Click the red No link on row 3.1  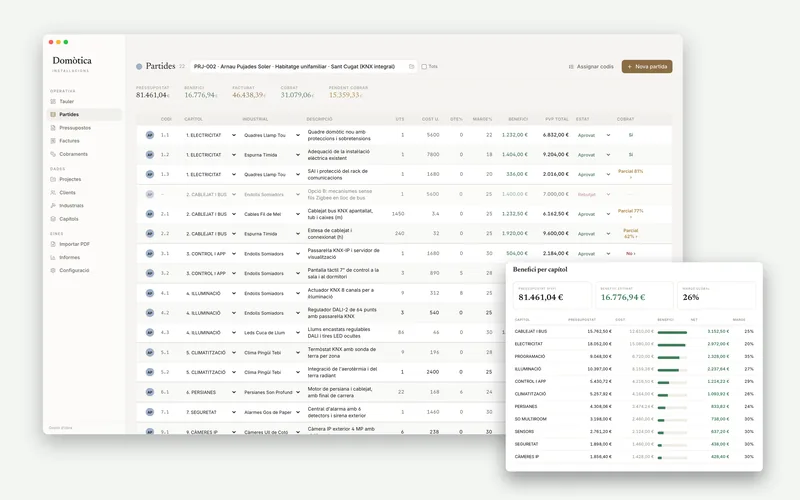click(x=631, y=254)
